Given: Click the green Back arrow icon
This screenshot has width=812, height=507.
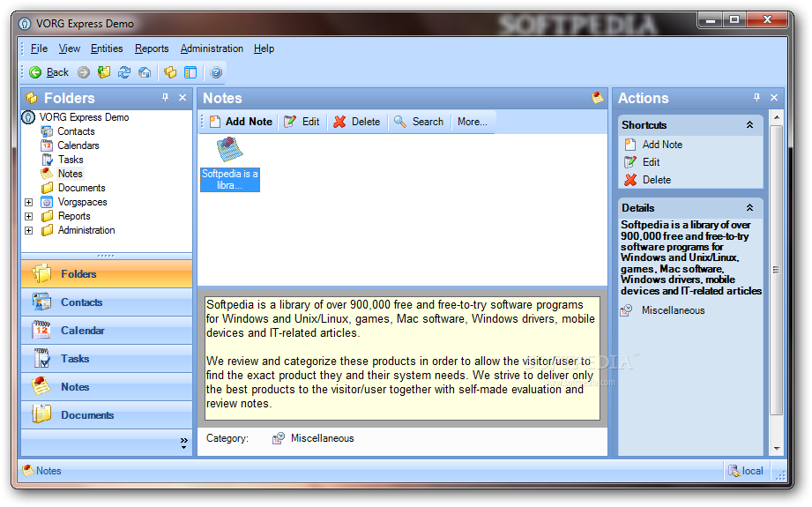Looking at the screenshot, I should point(35,72).
